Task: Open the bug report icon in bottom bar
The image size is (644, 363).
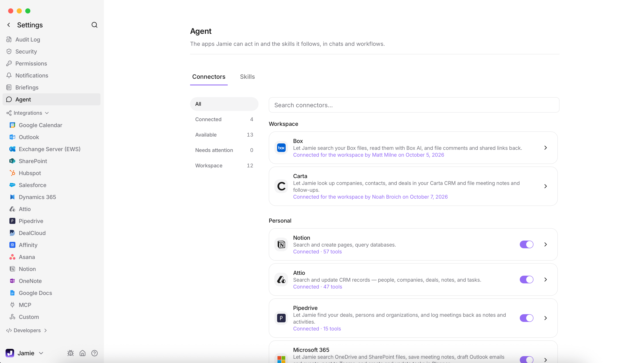Action: pyautogui.click(x=71, y=353)
